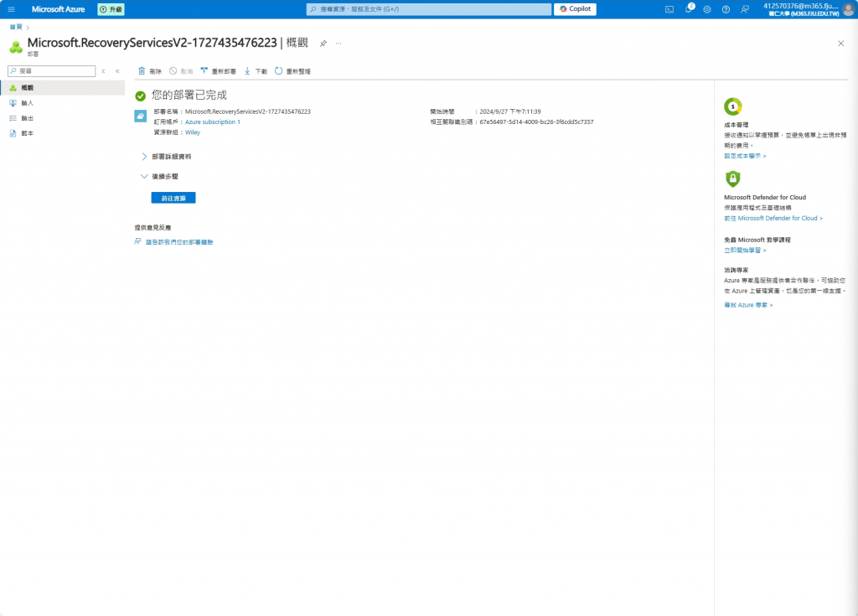The width and height of the screenshot is (858, 616).
Task: Click the start time 2024/9/27 value
Action: tap(510, 111)
